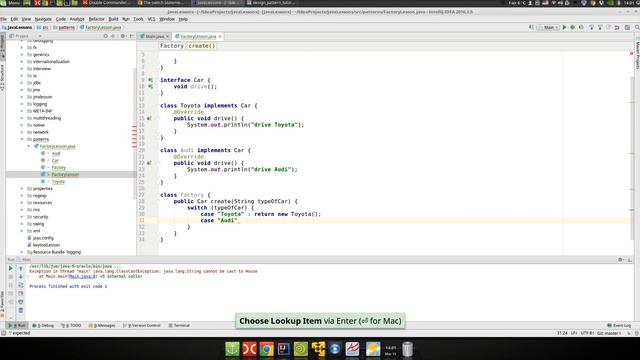
Task: Start debugging with the Debug bug icon
Action: point(572,27)
